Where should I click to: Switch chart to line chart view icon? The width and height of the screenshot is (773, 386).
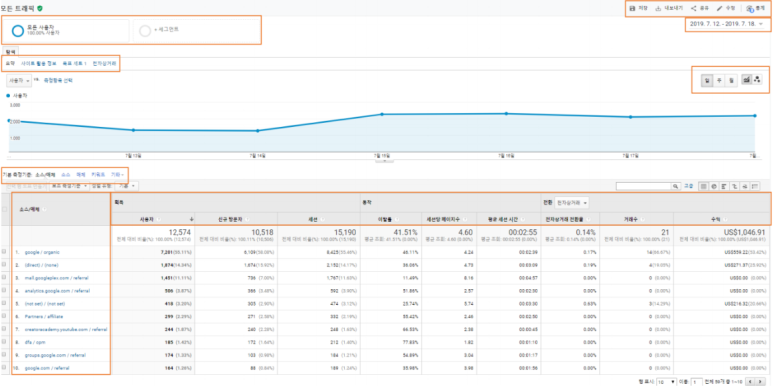point(747,79)
